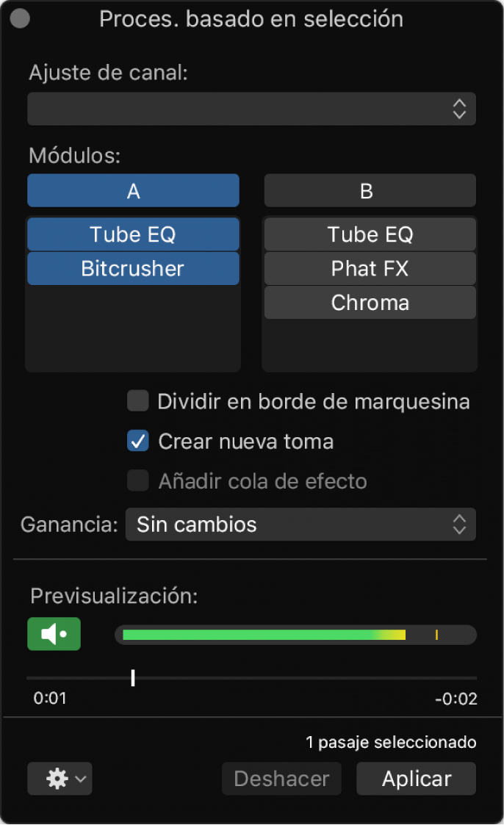The image size is (504, 825).
Task: Click the speaker preview button
Action: [54, 634]
